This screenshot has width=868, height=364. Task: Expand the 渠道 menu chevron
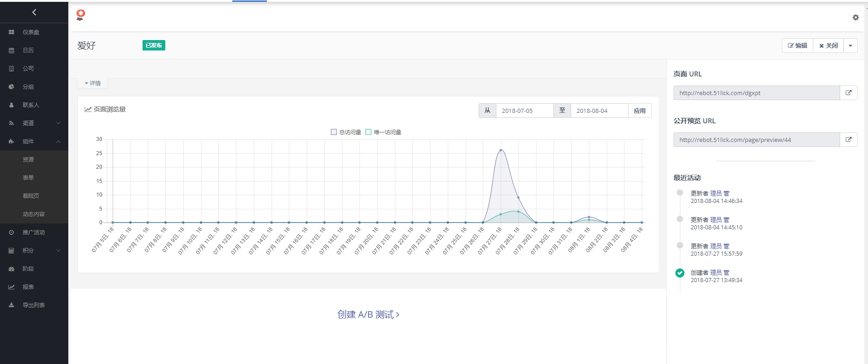point(58,123)
